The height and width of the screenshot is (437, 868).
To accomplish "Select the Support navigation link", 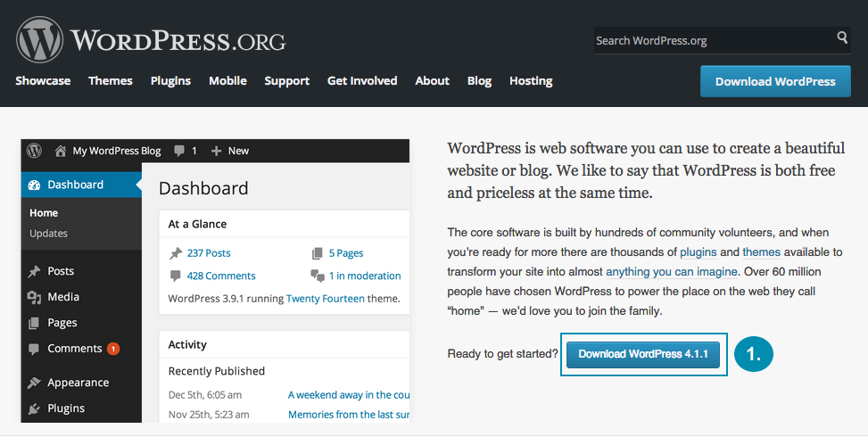I will pyautogui.click(x=286, y=80).
